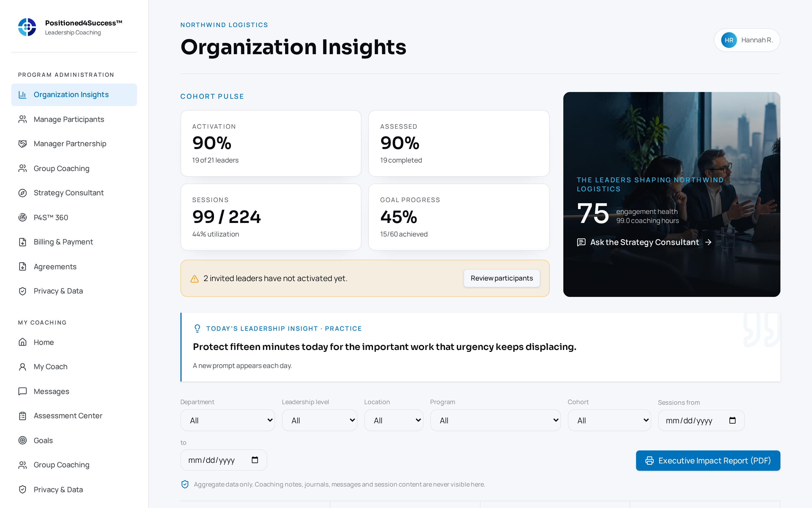This screenshot has height=508, width=812.
Task: Open My Coach page
Action: click(x=74, y=367)
